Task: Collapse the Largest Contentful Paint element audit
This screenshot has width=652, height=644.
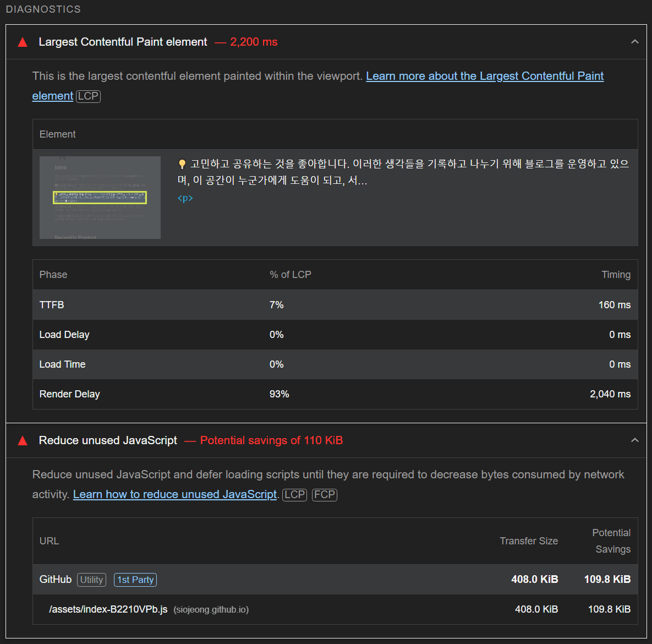Action: coord(634,42)
